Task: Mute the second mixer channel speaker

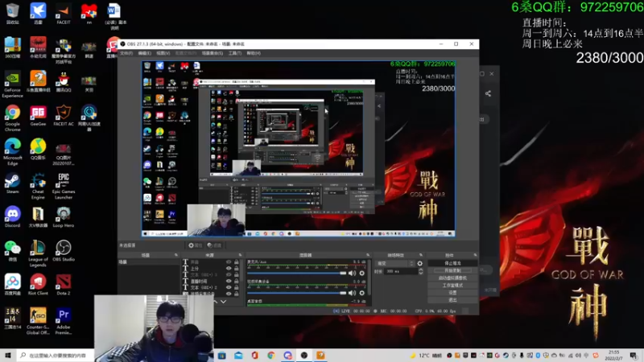Action: click(x=352, y=293)
